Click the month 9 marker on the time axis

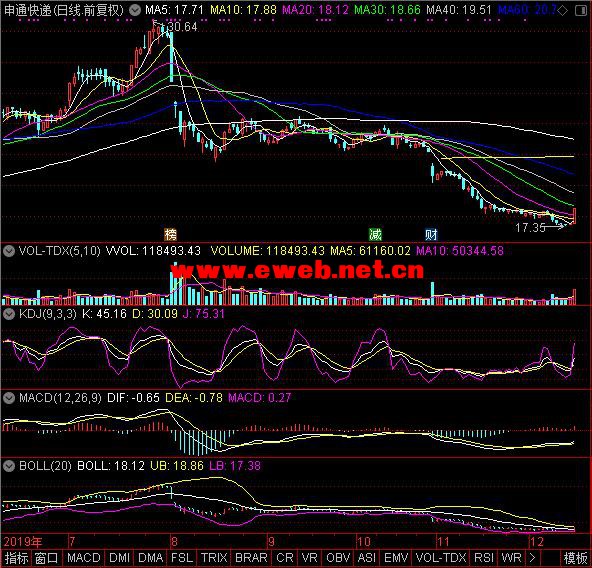(271, 542)
